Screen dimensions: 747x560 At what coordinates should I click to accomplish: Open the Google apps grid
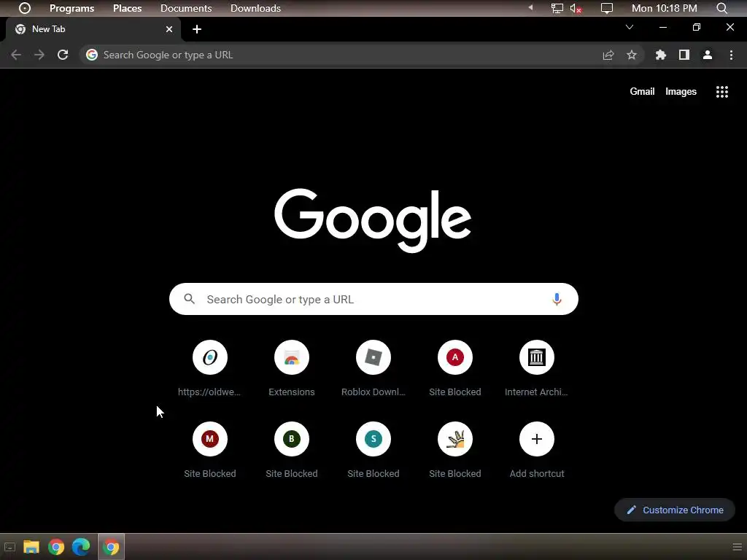pos(722,91)
